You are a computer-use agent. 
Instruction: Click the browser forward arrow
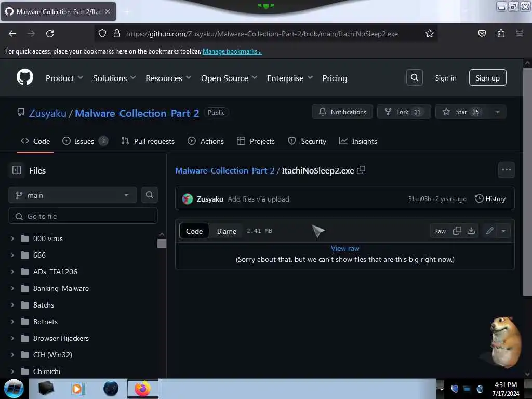pos(31,34)
